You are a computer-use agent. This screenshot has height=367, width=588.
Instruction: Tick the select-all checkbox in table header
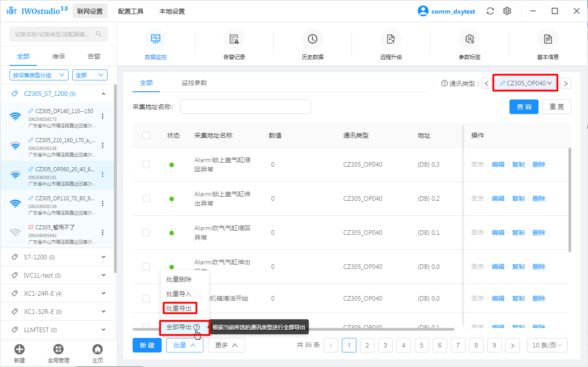point(146,135)
